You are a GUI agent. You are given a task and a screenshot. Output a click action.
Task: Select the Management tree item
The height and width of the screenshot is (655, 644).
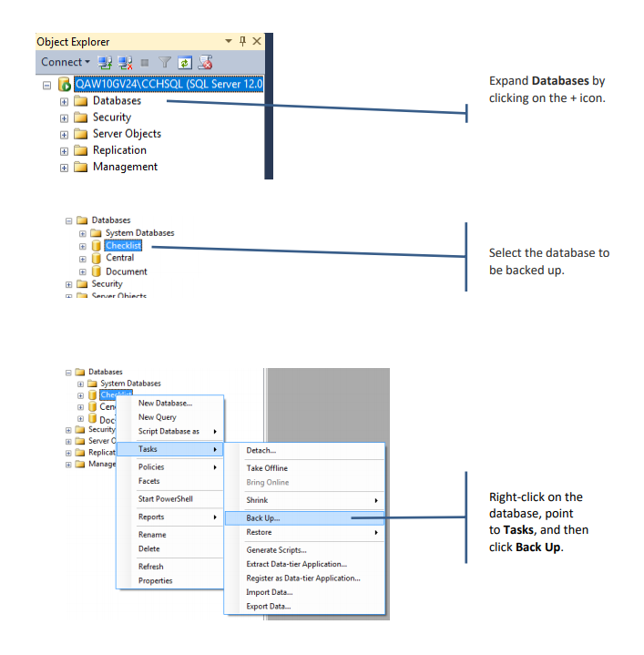126,167
